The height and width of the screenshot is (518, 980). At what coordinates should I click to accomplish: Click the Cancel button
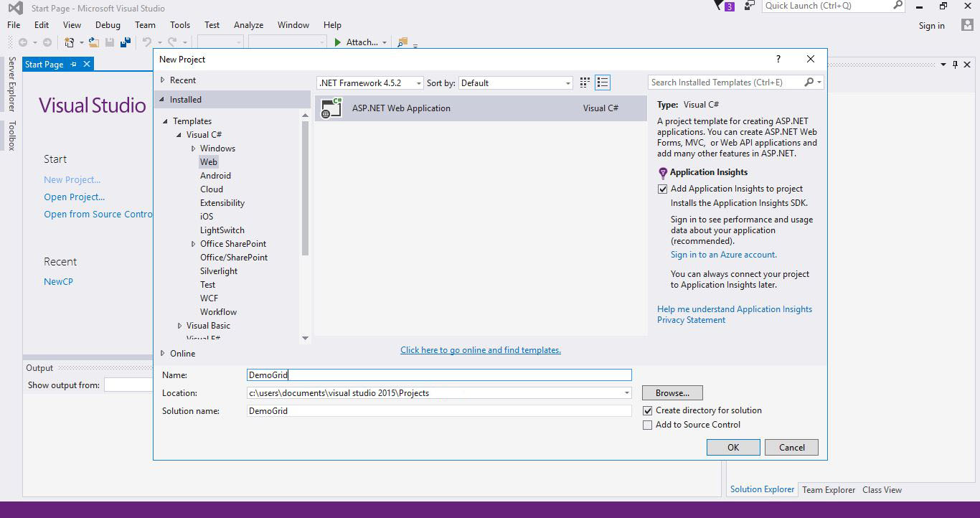click(x=792, y=448)
